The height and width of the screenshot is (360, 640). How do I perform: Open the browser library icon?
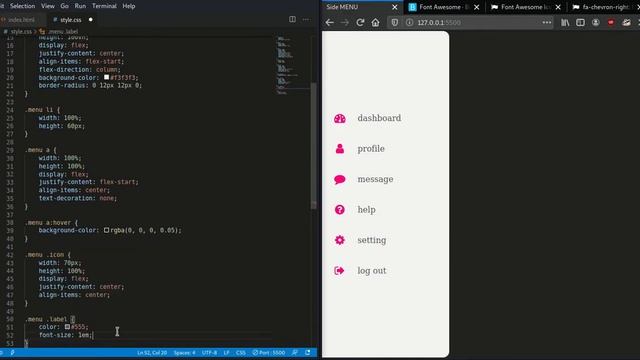(x=565, y=22)
